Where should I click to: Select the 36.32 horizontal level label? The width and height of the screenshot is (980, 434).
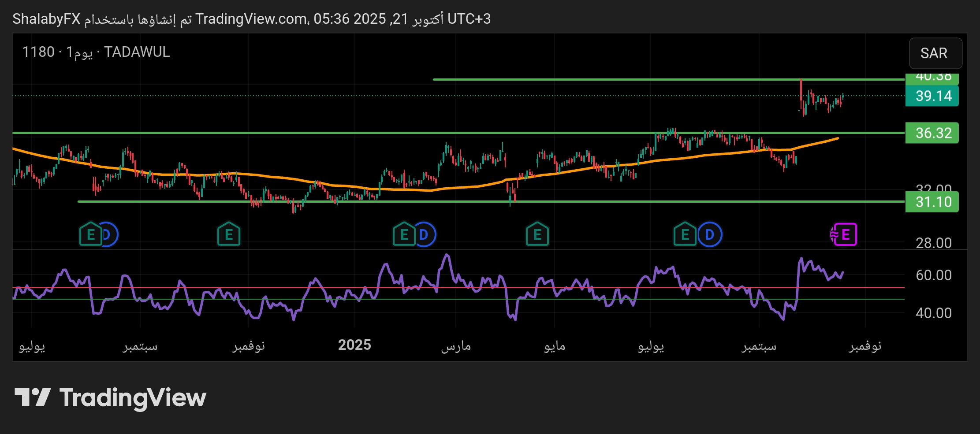tap(932, 133)
